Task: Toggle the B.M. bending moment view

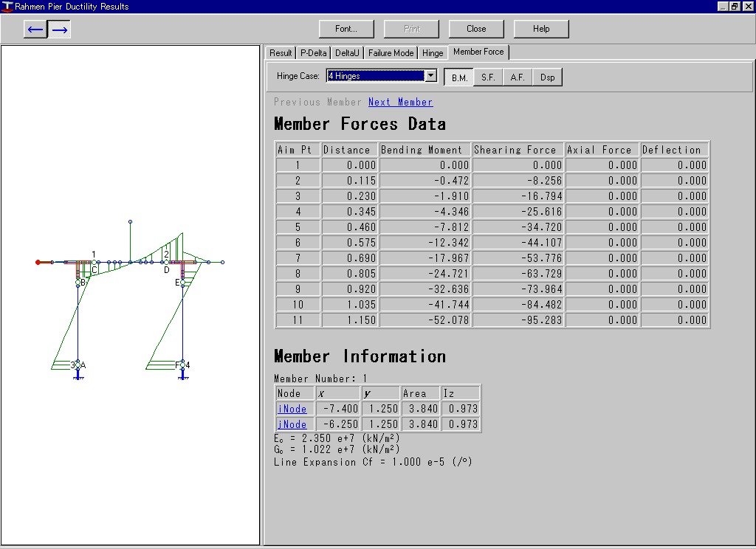Action: coord(460,77)
